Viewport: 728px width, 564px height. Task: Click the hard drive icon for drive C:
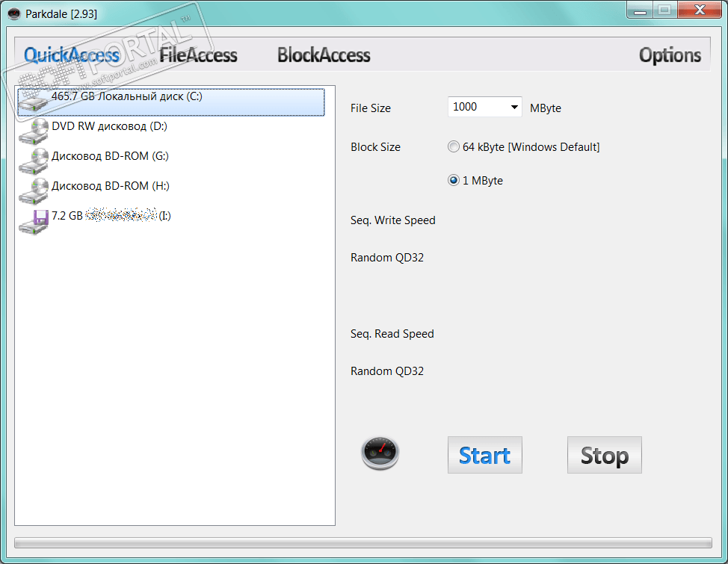(34, 102)
